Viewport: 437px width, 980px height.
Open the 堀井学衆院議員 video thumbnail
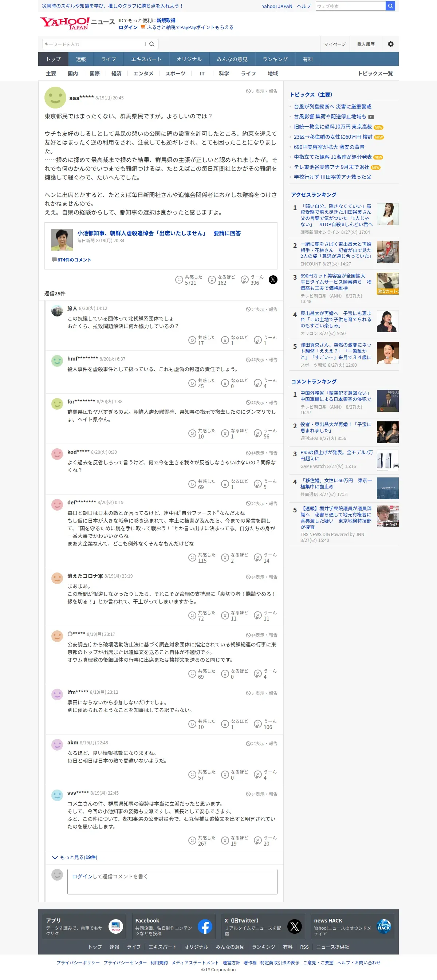(x=387, y=516)
